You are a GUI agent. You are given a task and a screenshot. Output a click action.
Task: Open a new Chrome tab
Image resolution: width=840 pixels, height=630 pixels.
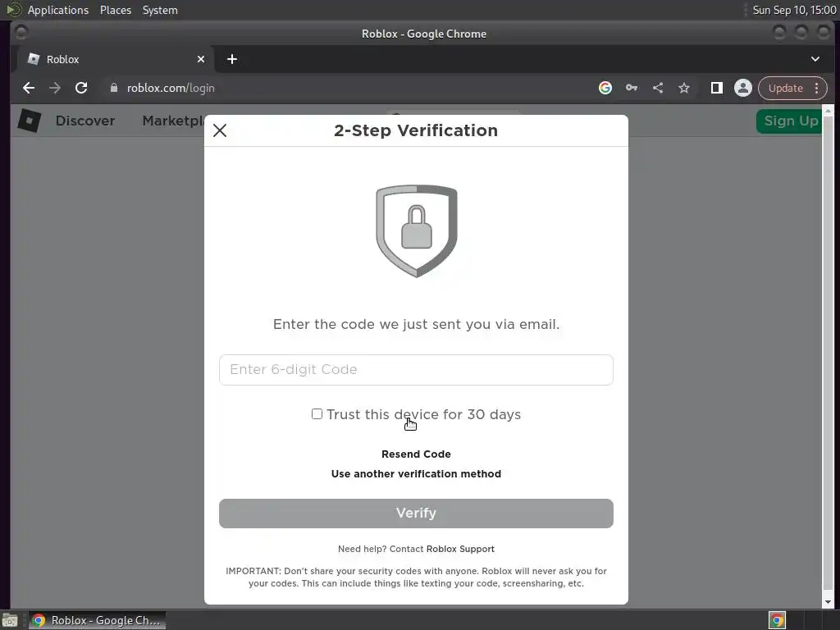point(232,59)
